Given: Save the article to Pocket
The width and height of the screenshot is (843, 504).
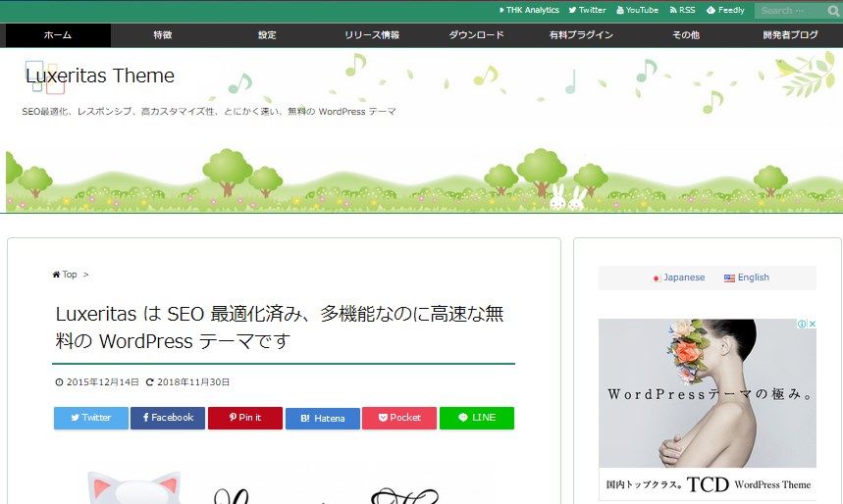Looking at the screenshot, I should tap(399, 418).
